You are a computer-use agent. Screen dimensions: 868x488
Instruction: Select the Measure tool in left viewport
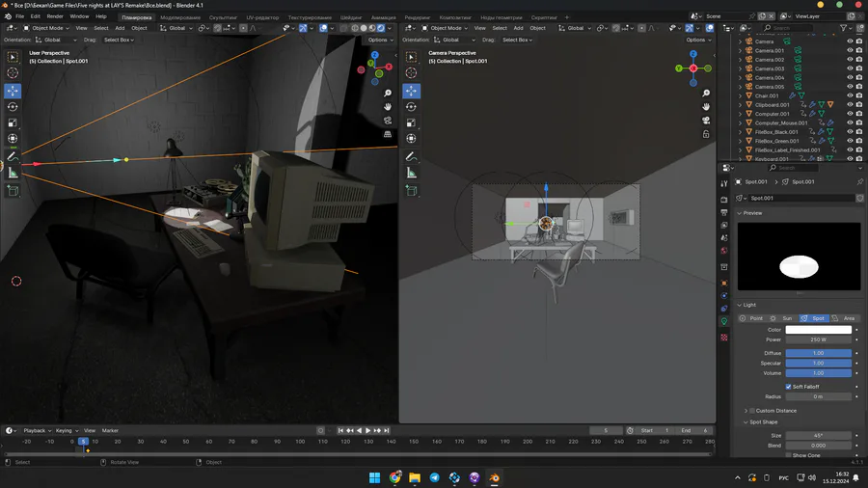click(x=13, y=174)
